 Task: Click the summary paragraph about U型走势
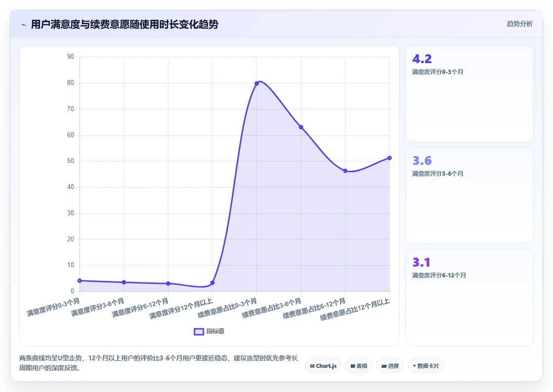pos(158,363)
